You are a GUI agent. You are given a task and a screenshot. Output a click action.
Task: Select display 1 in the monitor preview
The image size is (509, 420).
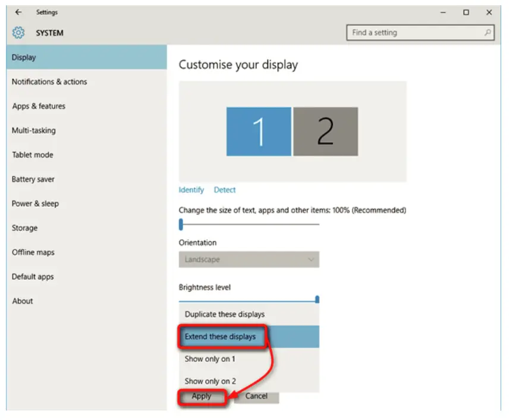point(258,132)
